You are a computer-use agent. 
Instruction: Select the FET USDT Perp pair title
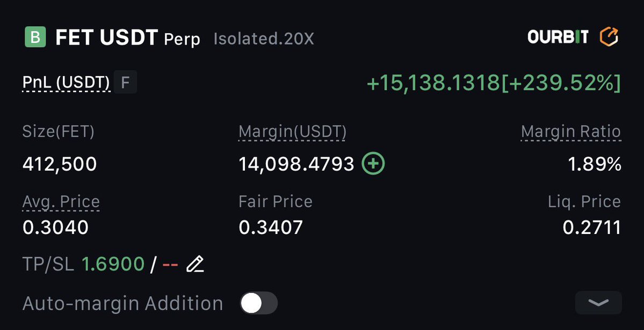[128, 38]
